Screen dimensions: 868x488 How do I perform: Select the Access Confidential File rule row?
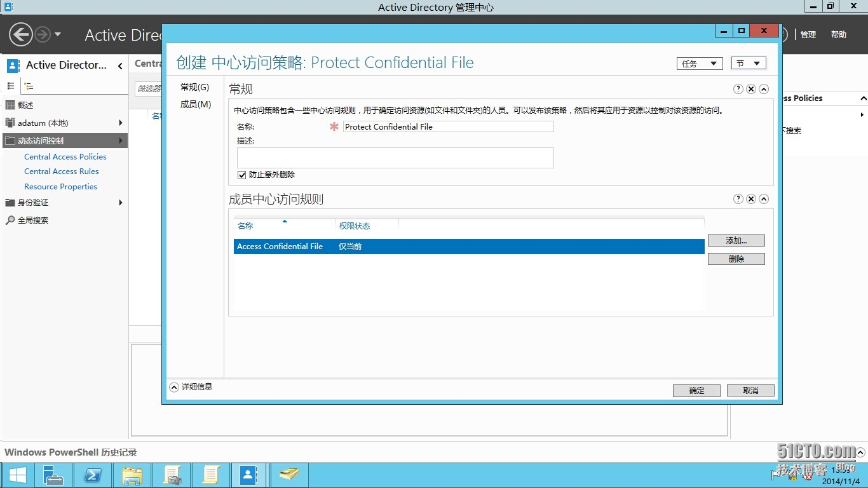pos(469,247)
